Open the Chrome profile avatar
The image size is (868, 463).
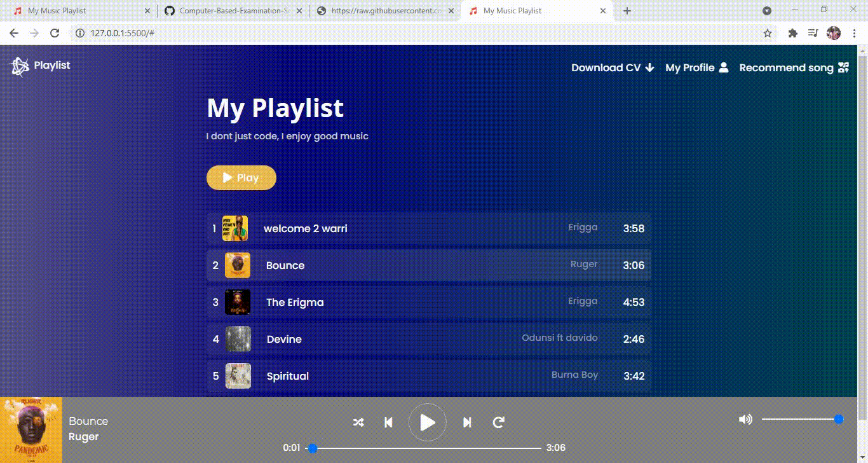(x=834, y=33)
